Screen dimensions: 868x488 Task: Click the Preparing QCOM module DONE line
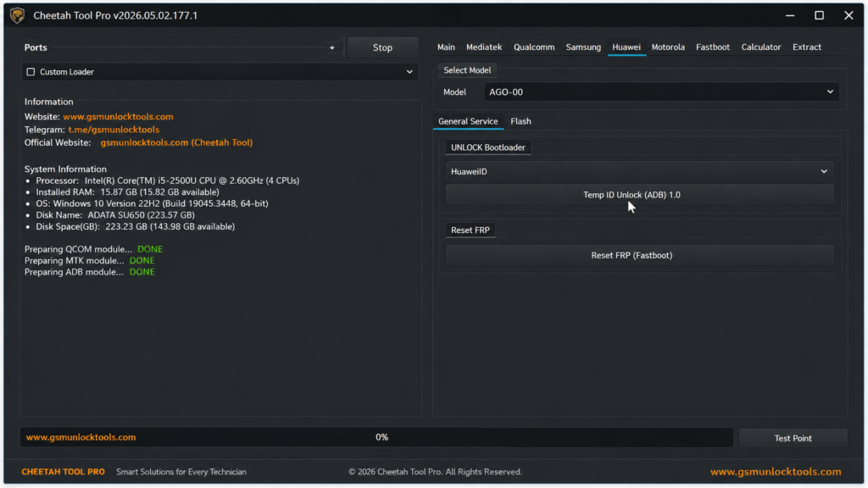93,249
